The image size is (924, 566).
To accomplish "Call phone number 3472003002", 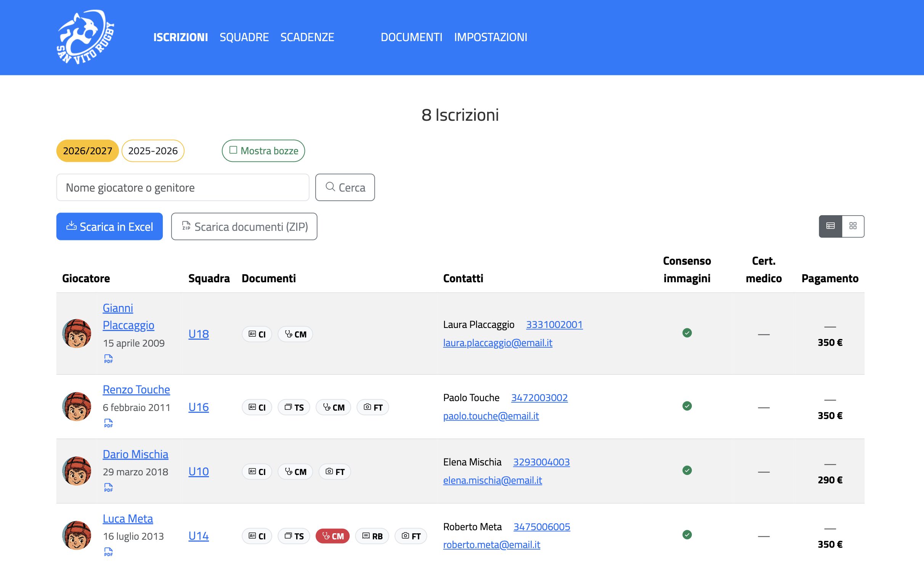I will pos(539,398).
